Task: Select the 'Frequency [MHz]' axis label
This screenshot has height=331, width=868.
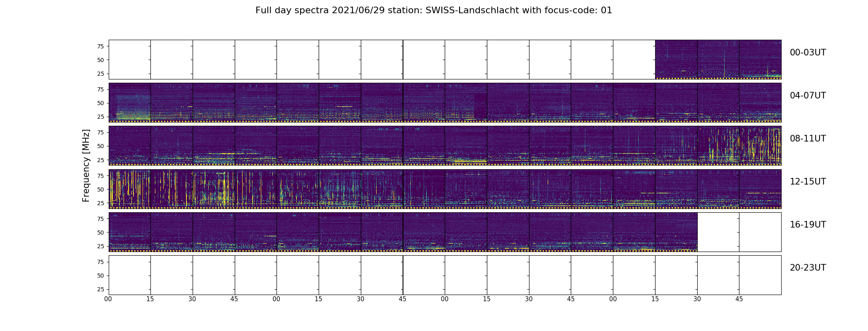Action: point(86,165)
